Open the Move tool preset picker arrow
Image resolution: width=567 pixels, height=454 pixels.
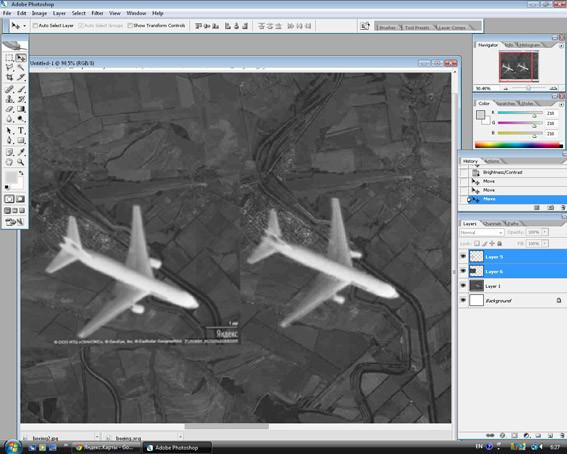tap(24, 26)
